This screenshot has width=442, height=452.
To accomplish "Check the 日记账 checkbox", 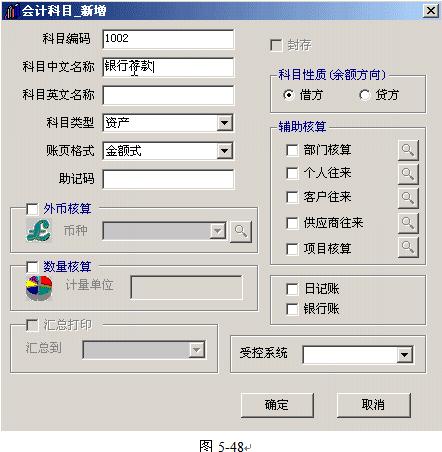I will pyautogui.click(x=292, y=289).
